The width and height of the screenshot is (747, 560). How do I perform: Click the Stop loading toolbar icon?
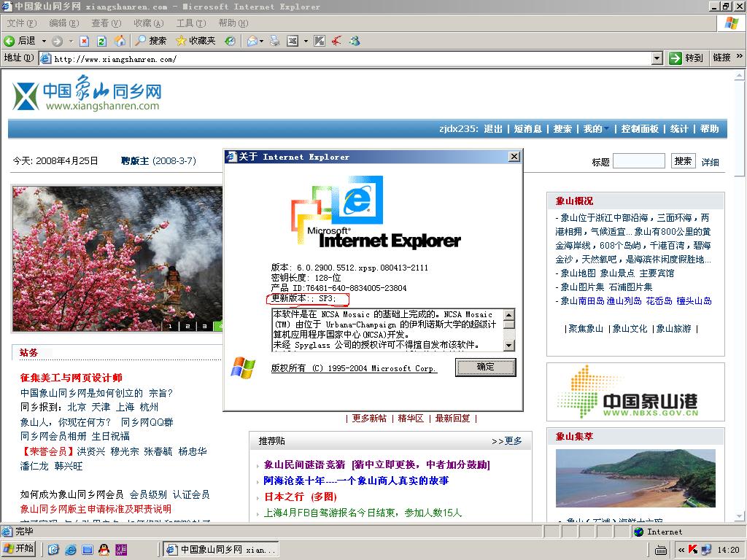coord(84,41)
